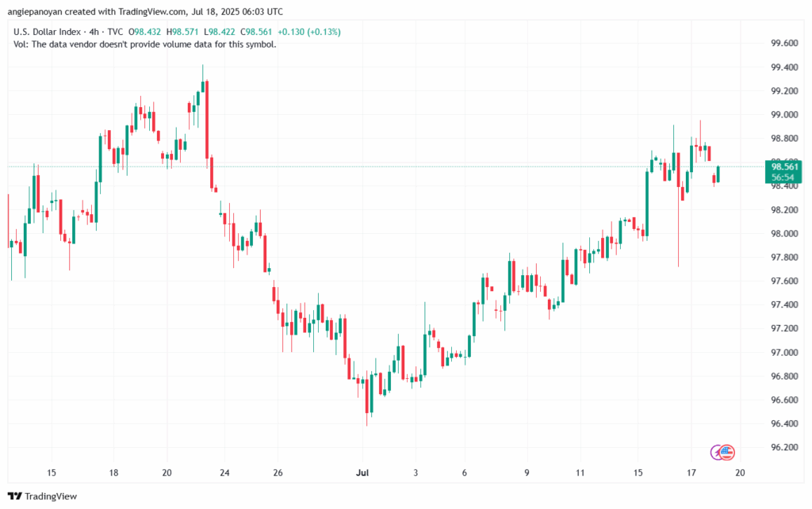Click the TVC data source label
Image resolution: width=812 pixels, height=509 pixels.
(117, 31)
